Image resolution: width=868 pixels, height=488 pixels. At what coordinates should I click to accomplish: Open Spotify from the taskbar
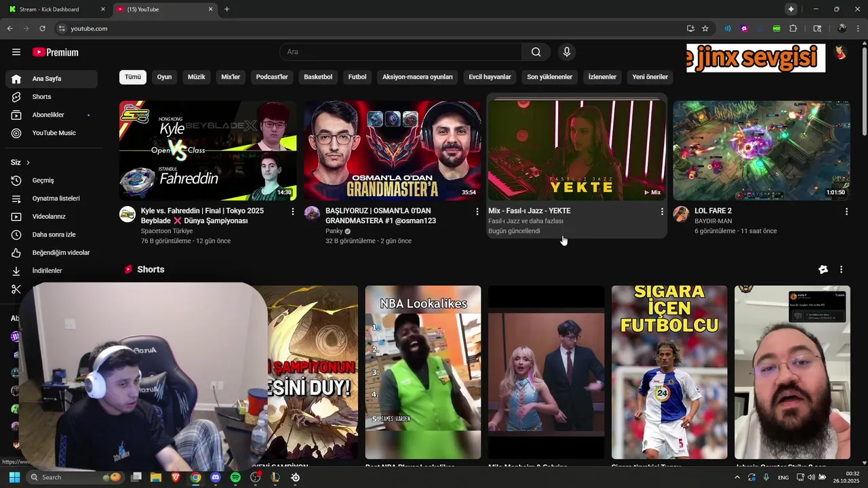pyautogui.click(x=235, y=477)
